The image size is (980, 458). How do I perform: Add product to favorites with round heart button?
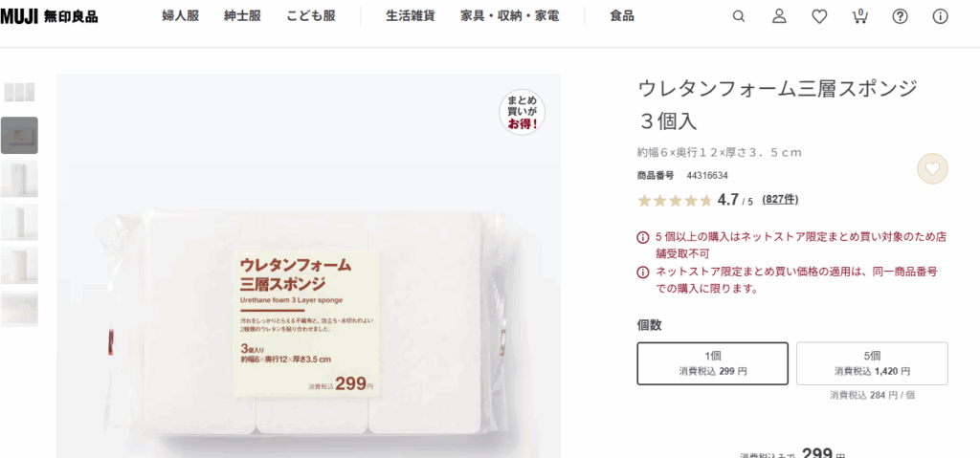coord(932,168)
